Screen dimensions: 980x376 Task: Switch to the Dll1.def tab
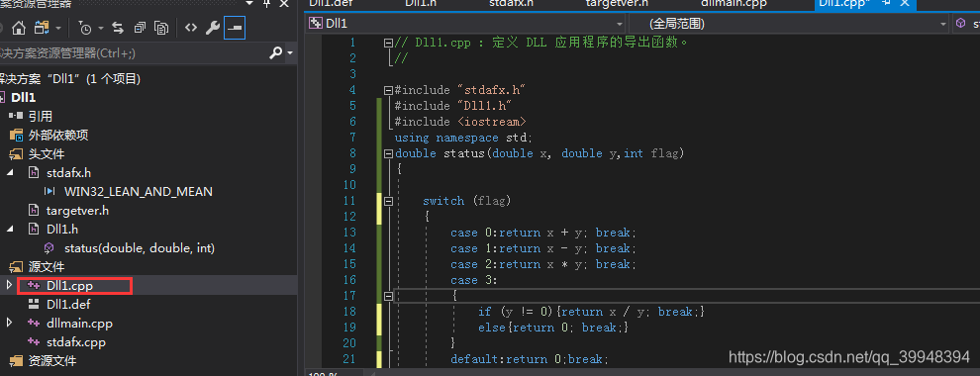[x=332, y=3]
